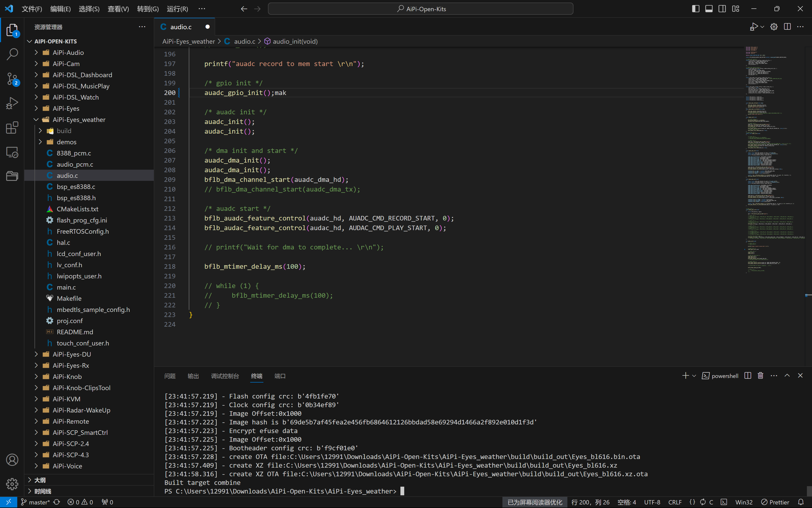
Task: Click 行 200, 列 26 cursor position
Action: (x=590, y=502)
